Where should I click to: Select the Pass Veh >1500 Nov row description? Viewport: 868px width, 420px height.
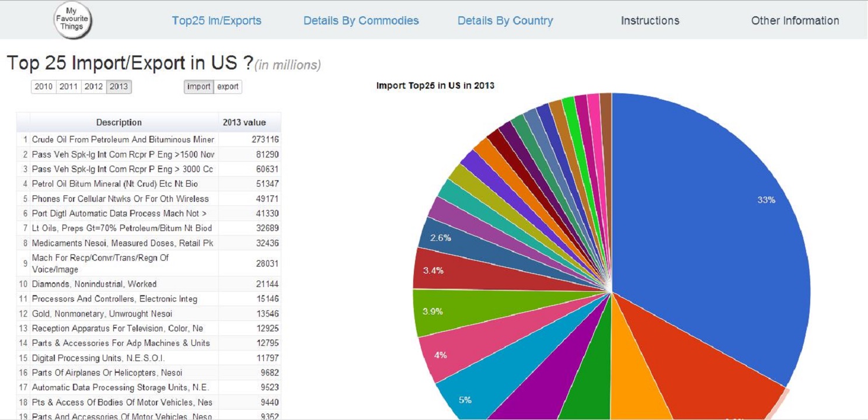pyautogui.click(x=124, y=155)
